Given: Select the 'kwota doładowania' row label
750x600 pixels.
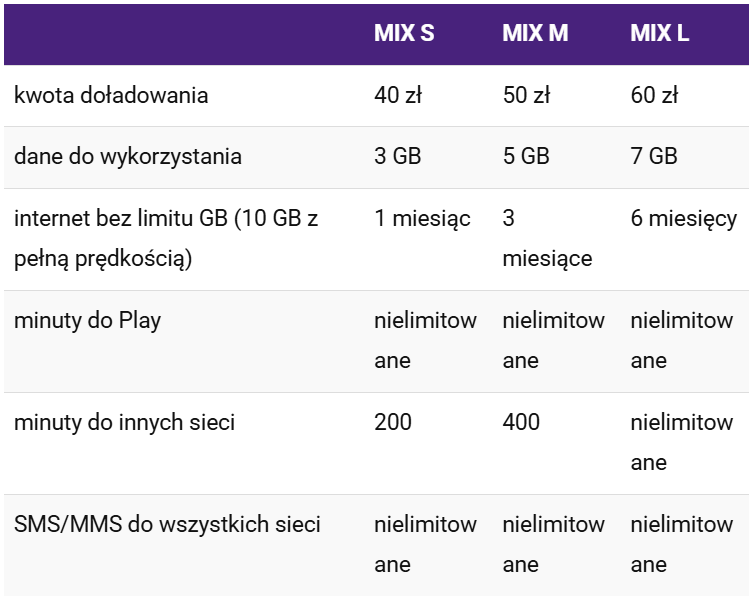Looking at the screenshot, I should click(111, 96).
